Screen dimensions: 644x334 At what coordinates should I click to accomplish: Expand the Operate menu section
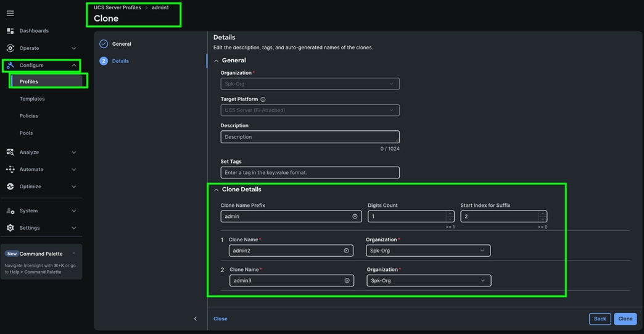coord(74,48)
